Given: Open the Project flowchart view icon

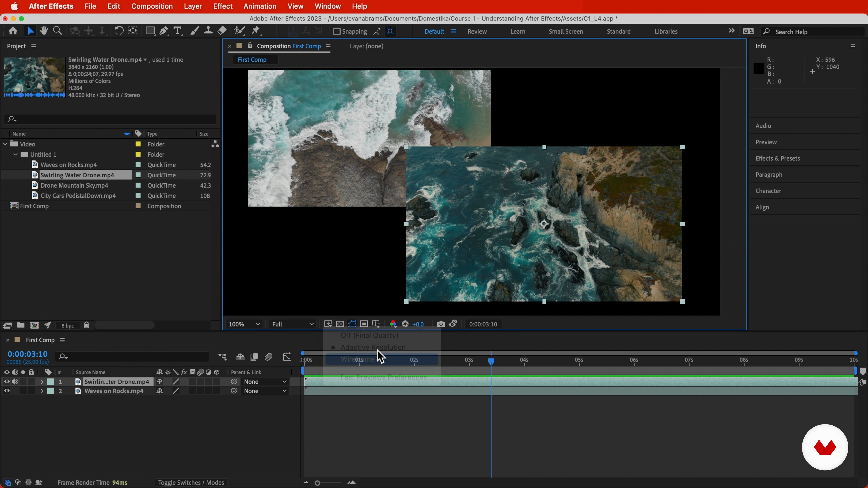Looking at the screenshot, I should click(215, 144).
